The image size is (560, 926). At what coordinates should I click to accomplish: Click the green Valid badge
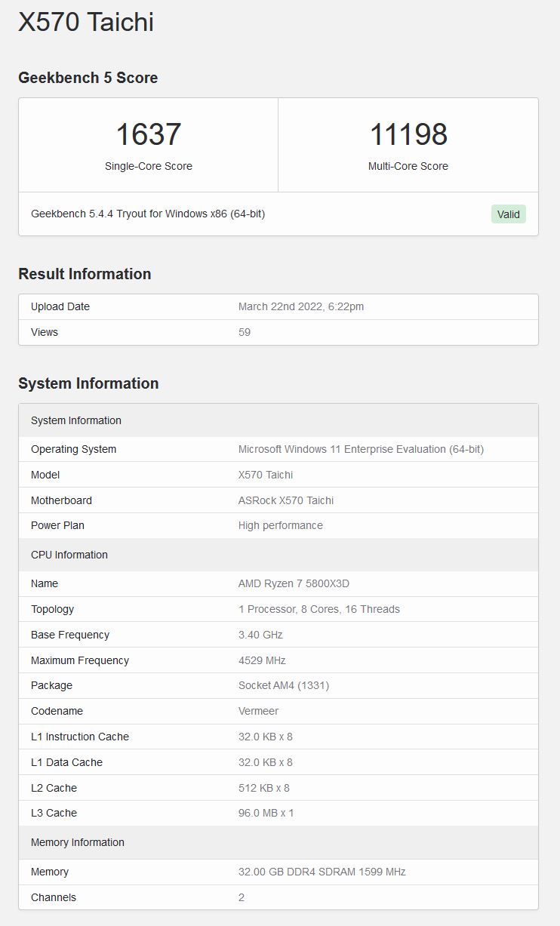[x=508, y=214]
